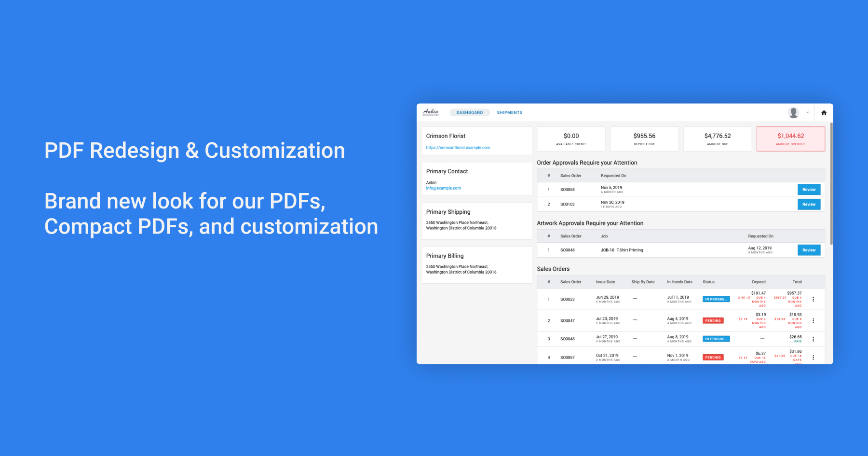Switch to the Dashboard tab
This screenshot has height=456, width=868.
click(469, 112)
